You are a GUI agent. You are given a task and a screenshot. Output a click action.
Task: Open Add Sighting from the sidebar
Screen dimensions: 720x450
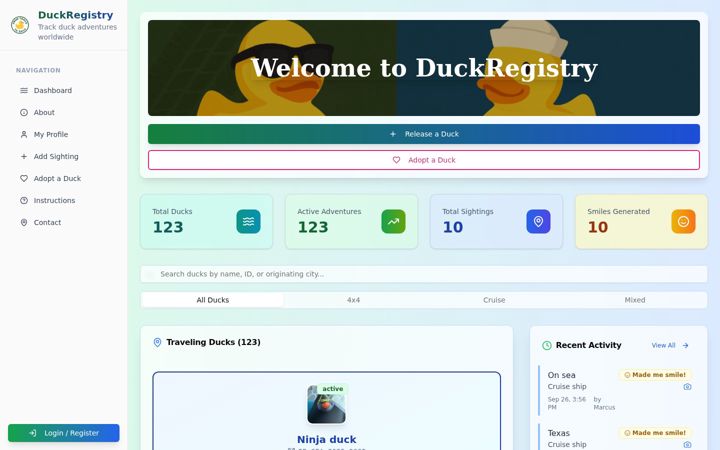pyautogui.click(x=64, y=157)
